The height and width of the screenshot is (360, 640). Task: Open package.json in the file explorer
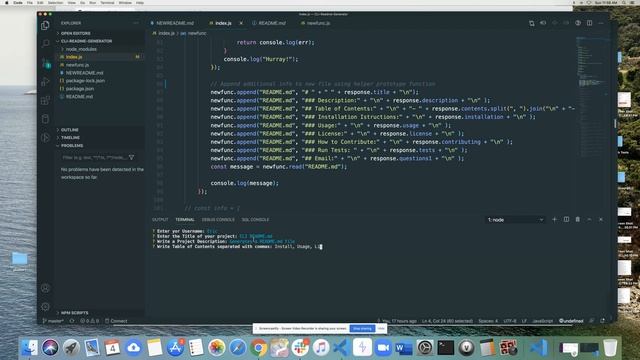[x=80, y=89]
